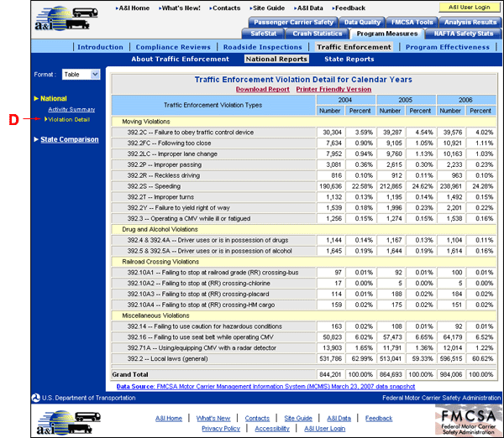
Task: Open the Program Effectiveness section
Action: tap(448, 47)
